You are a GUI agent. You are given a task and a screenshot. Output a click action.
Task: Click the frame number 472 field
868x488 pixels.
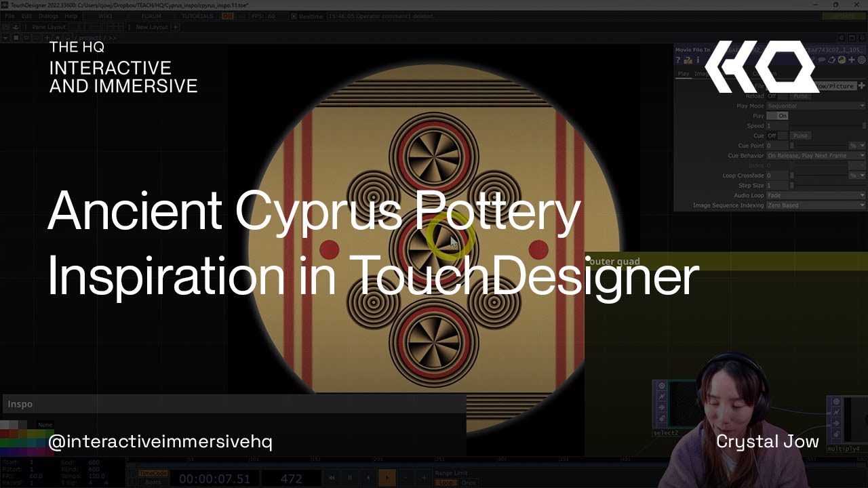(291, 479)
